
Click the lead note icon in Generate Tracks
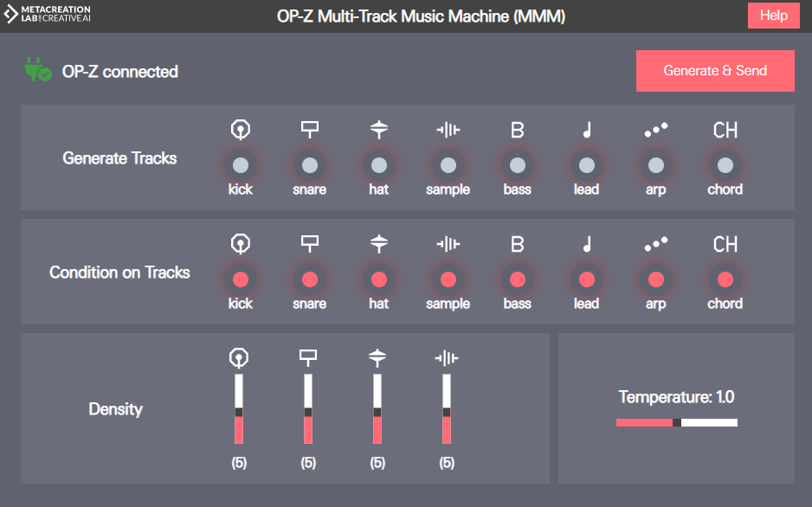[587, 130]
